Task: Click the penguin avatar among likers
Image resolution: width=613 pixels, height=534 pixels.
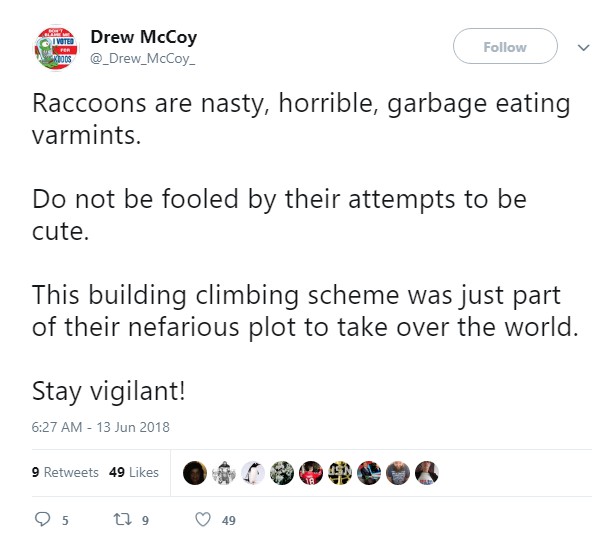Action: (254, 472)
